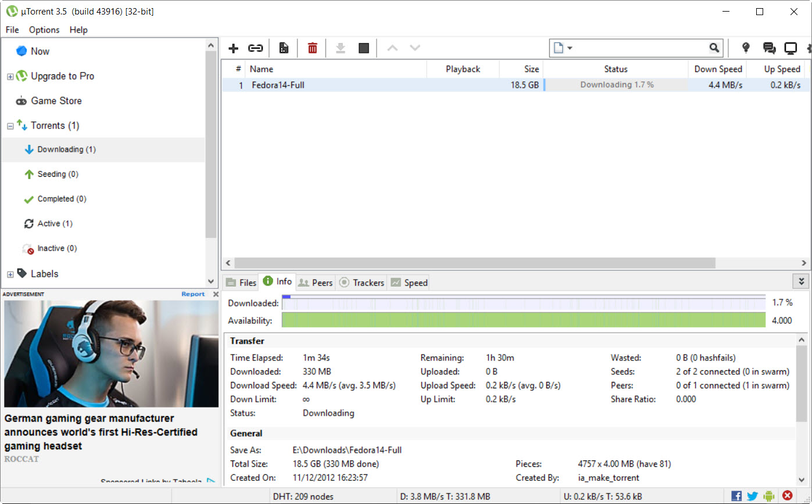Image resolution: width=812 pixels, height=504 pixels.
Task: Open the German gaming headset ad headline
Action: (101, 432)
